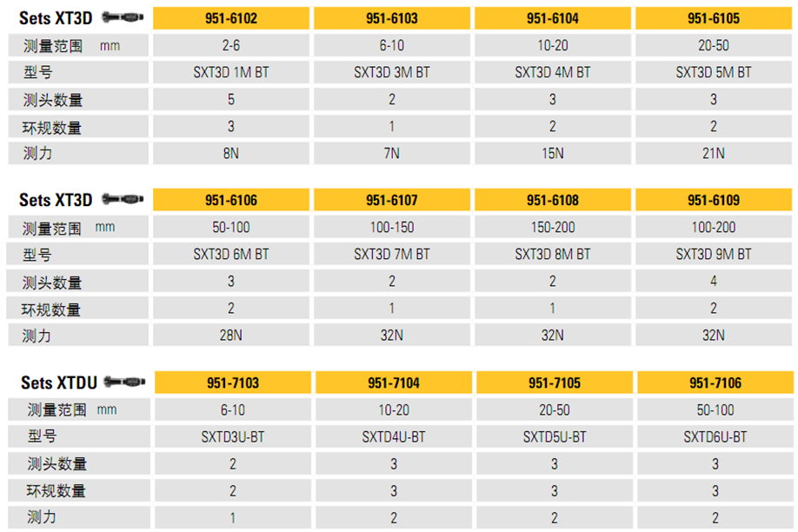Viewport: 798px width, 532px height.
Task: Click the 28N measuring force cell
Action: click(x=231, y=335)
